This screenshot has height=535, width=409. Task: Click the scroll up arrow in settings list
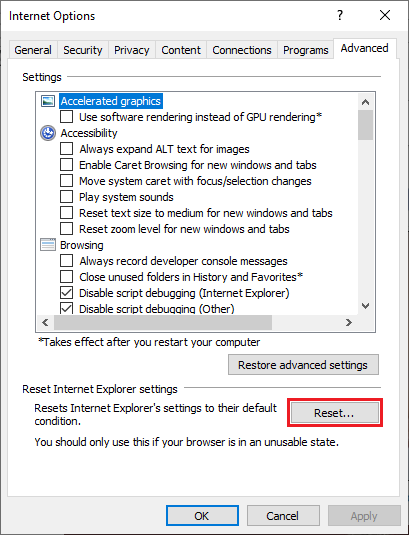[365, 102]
